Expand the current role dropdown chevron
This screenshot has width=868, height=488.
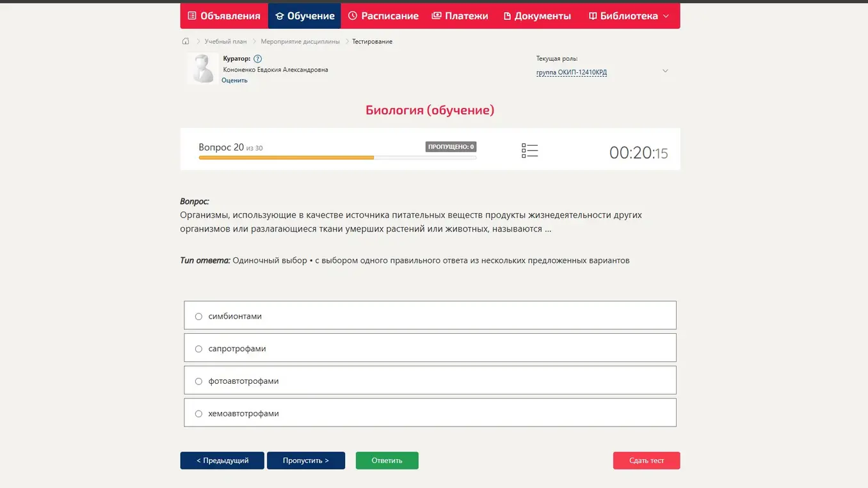point(665,71)
